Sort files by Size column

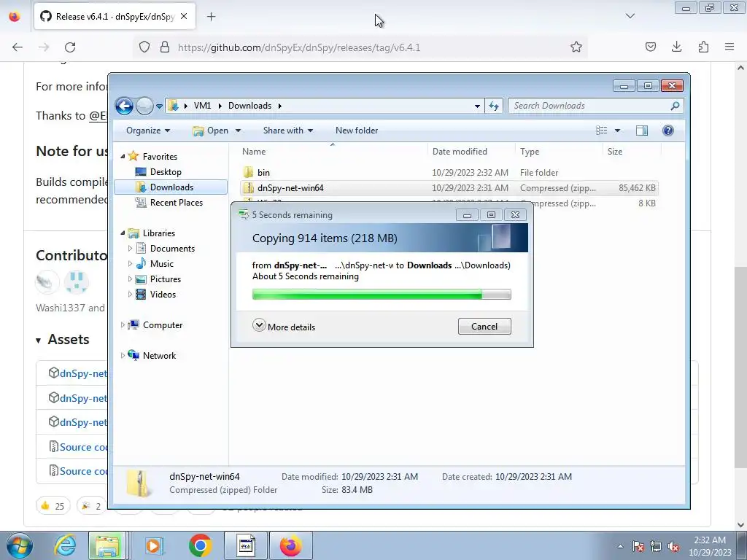[x=632, y=152]
